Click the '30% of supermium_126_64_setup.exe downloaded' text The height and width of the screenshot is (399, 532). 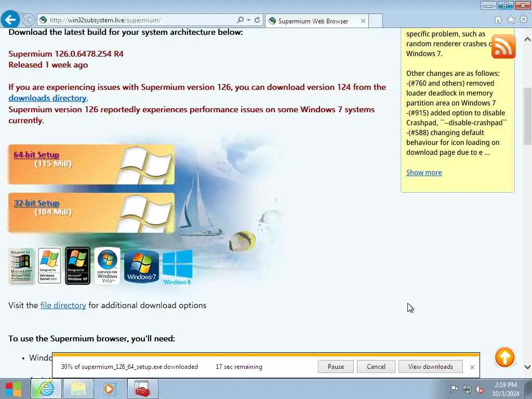(129, 367)
